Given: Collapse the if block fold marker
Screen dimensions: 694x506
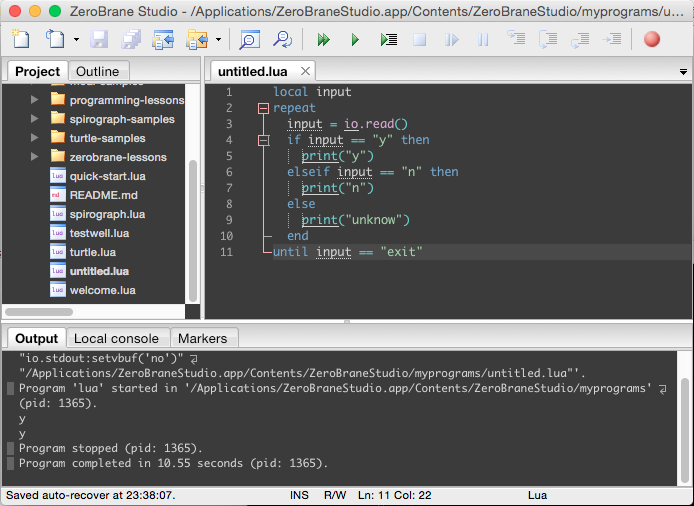Looking at the screenshot, I should [263, 140].
